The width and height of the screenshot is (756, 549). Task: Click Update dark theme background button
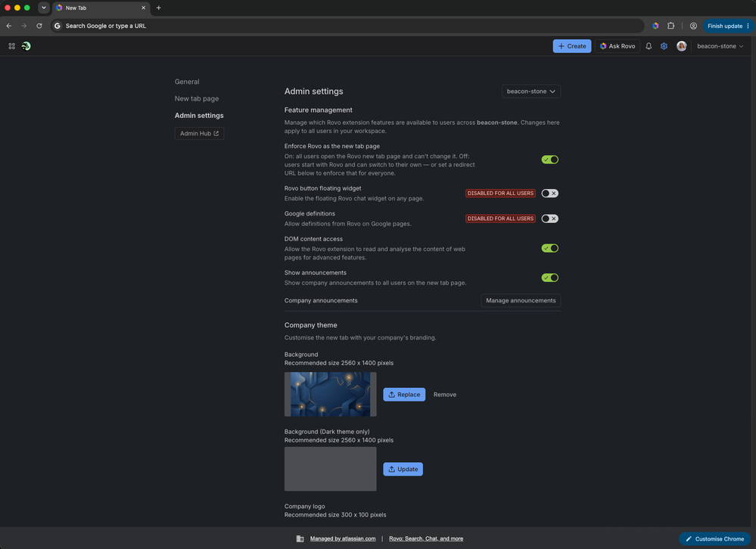pos(403,469)
